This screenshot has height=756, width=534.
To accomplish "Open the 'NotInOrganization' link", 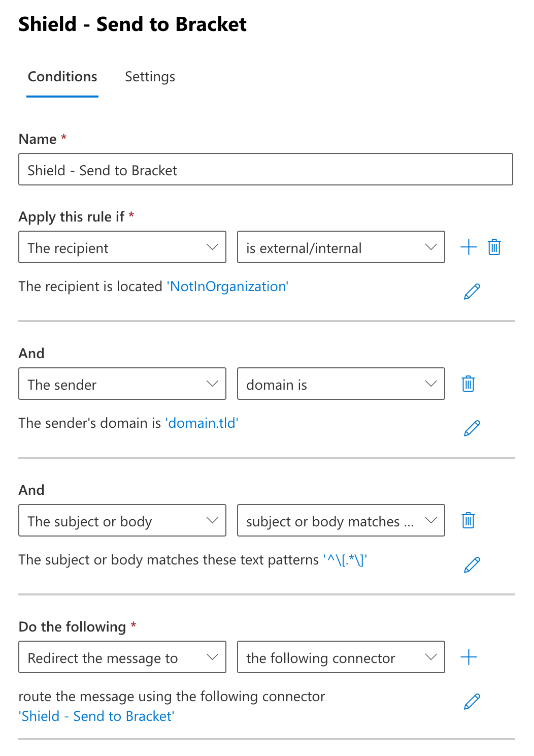I will tap(228, 287).
